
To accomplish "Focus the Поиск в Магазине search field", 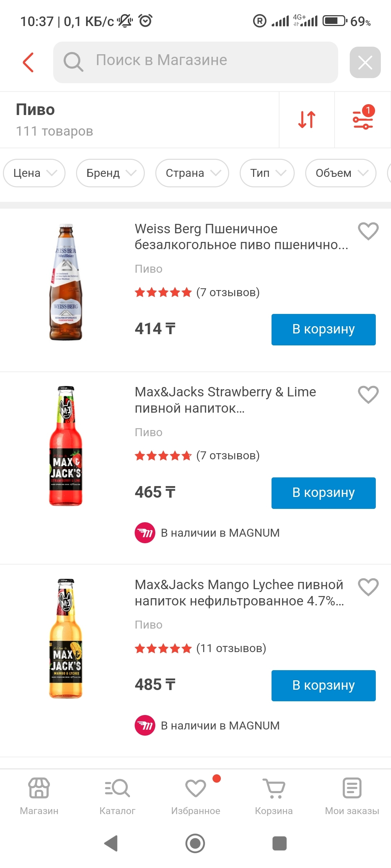I will [x=195, y=62].
